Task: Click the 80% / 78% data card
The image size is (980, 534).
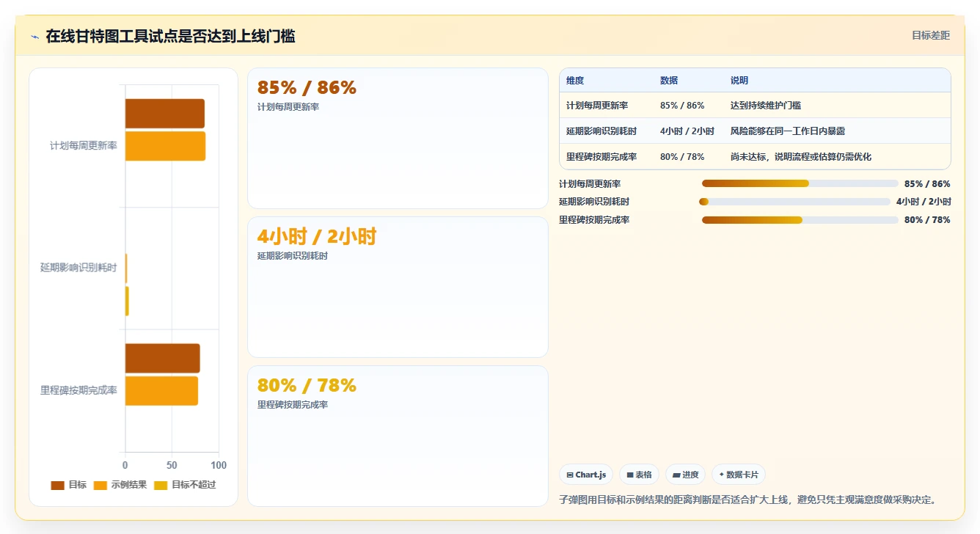Action: [x=398, y=436]
